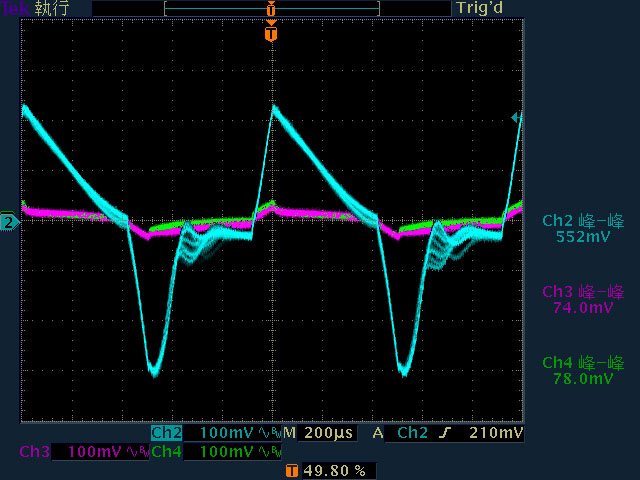Viewport: 640px width, 480px height.
Task: Click the orange trigger position marker on the graticule
Action: coord(271,34)
